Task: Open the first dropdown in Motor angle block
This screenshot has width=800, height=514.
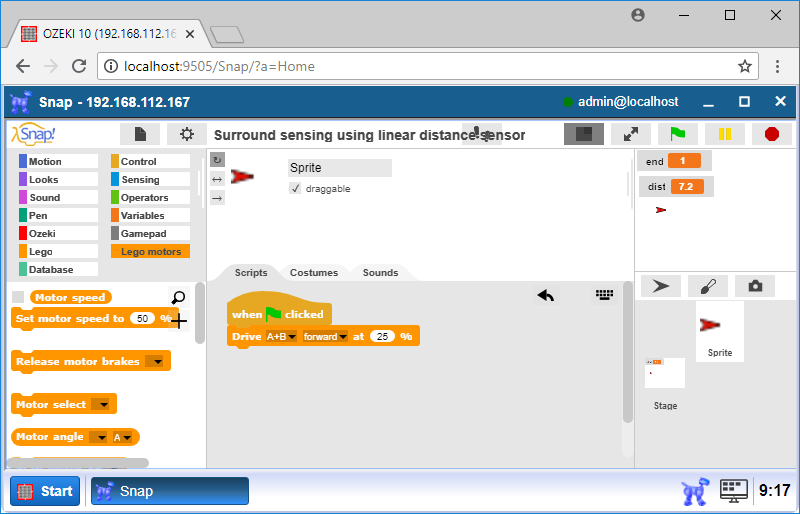Action: coord(98,437)
